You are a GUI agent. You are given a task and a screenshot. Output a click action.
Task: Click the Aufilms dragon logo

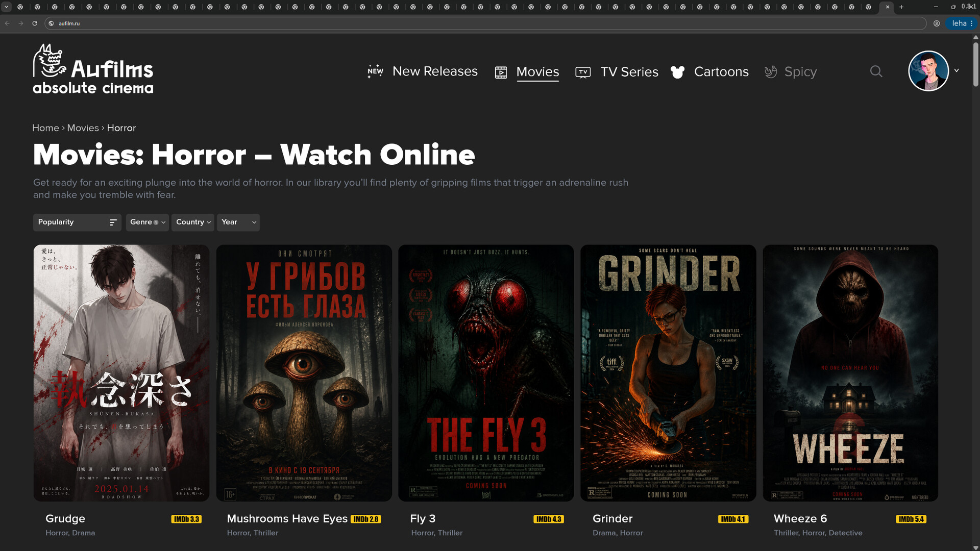tap(50, 60)
